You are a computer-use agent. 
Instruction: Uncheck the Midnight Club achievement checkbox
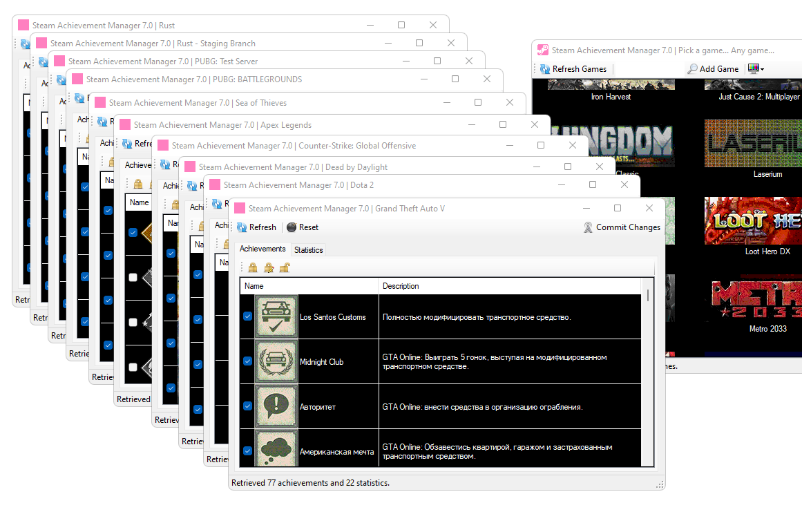(247, 361)
